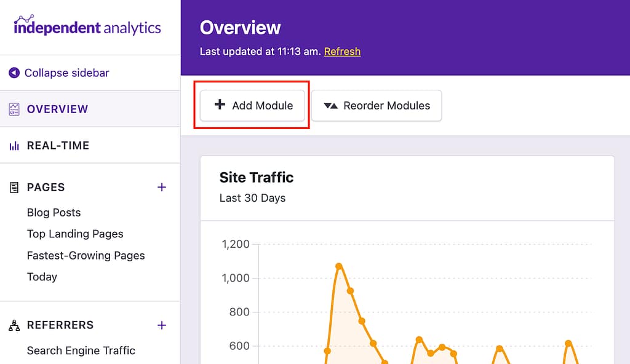The width and height of the screenshot is (630, 364).
Task: Click the Reorder Modules button
Action: pos(377,105)
